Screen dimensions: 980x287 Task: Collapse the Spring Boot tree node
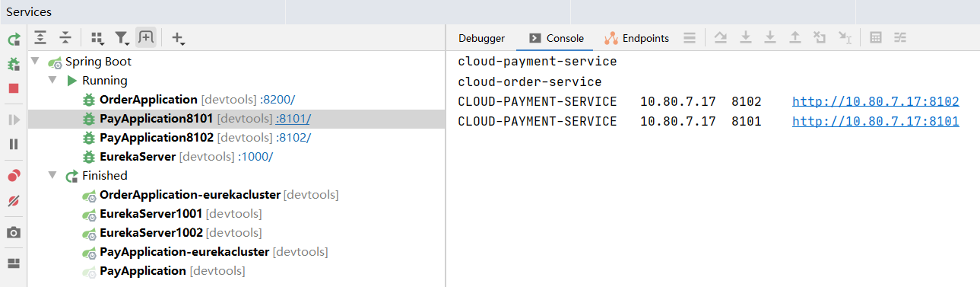click(x=36, y=62)
